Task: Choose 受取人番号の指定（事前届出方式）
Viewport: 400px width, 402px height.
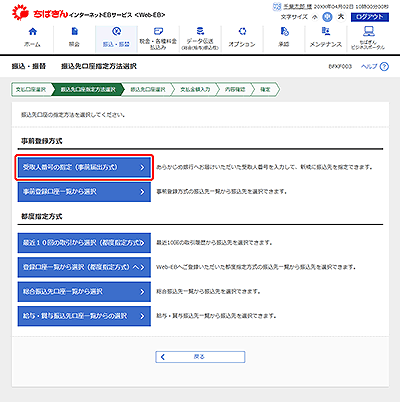Action: [84, 167]
